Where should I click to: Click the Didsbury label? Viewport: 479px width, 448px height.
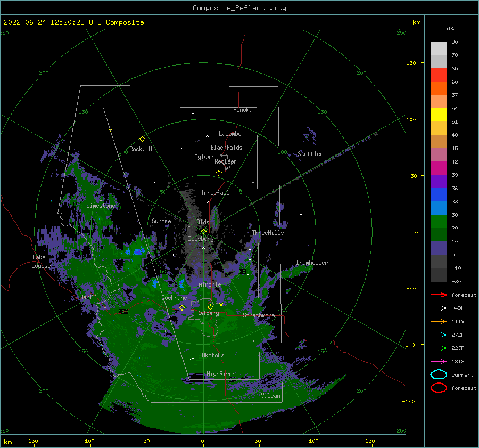[201, 239]
